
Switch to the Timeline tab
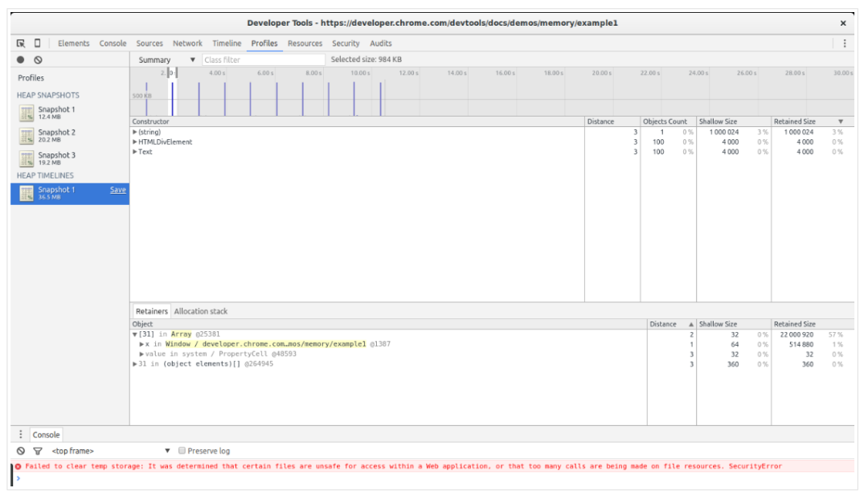pos(227,43)
